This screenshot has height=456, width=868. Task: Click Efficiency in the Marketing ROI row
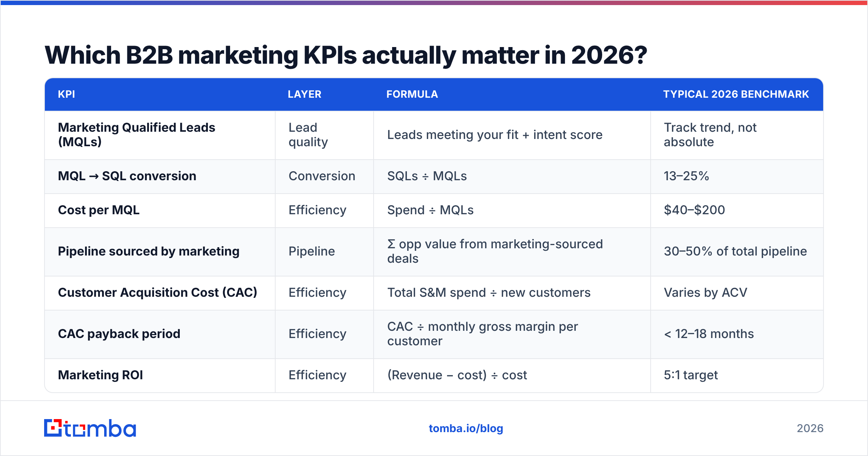[318, 375]
